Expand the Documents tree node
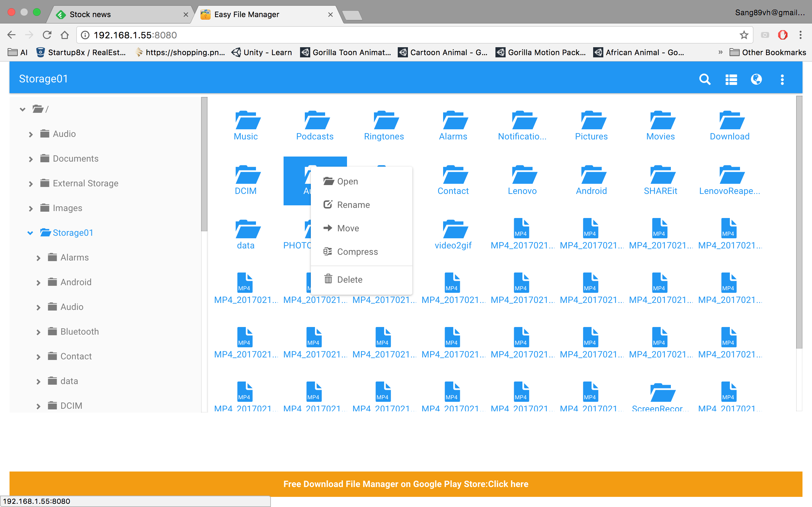 [30, 159]
